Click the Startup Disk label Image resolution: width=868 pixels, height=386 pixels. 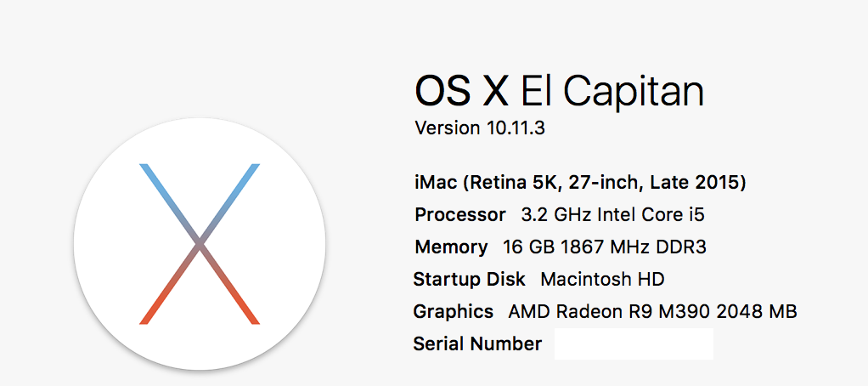point(469,279)
